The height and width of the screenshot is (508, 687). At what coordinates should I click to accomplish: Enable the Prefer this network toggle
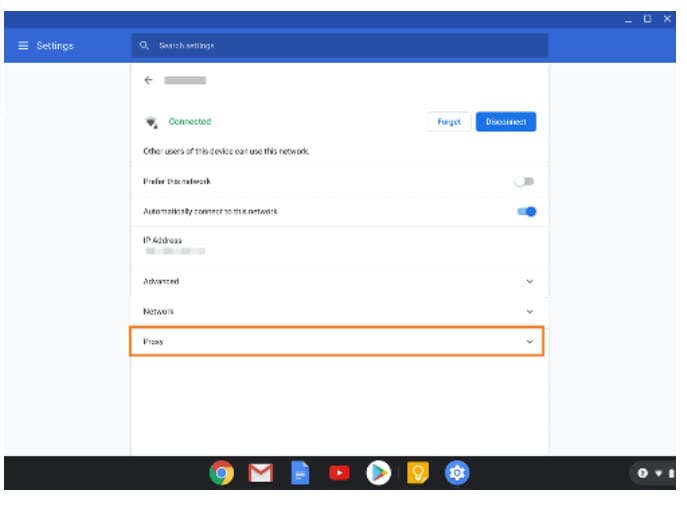(x=525, y=182)
